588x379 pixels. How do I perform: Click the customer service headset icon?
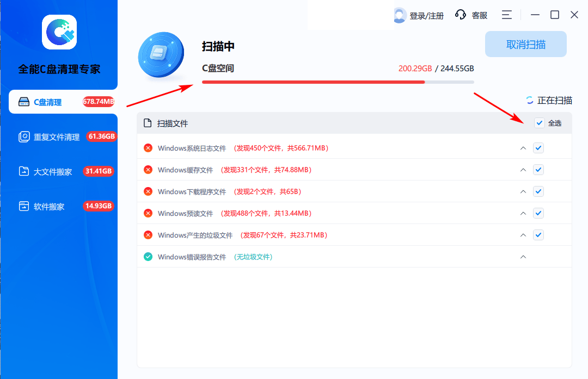point(461,15)
